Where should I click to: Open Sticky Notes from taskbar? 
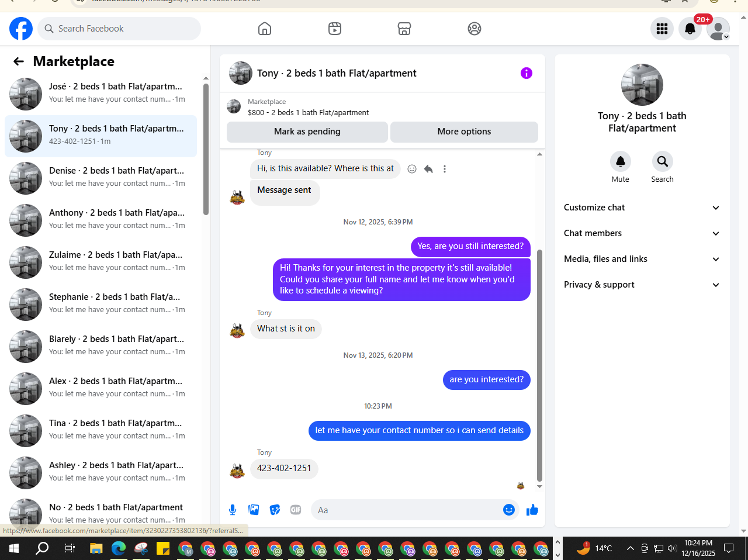[163, 548]
